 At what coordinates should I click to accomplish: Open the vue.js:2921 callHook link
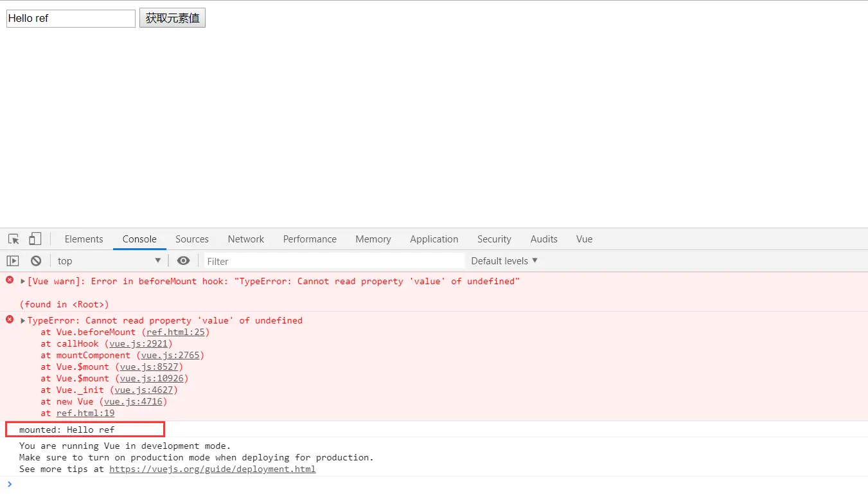(x=138, y=343)
